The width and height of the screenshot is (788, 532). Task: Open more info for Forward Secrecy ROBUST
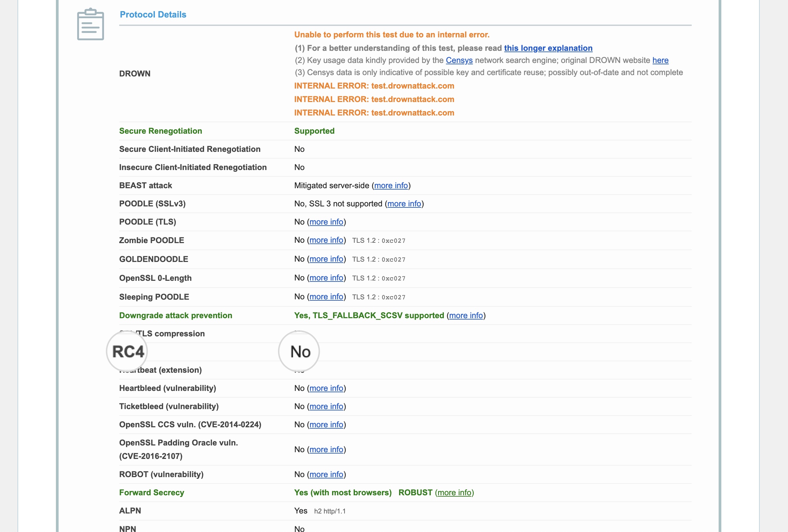(x=454, y=493)
